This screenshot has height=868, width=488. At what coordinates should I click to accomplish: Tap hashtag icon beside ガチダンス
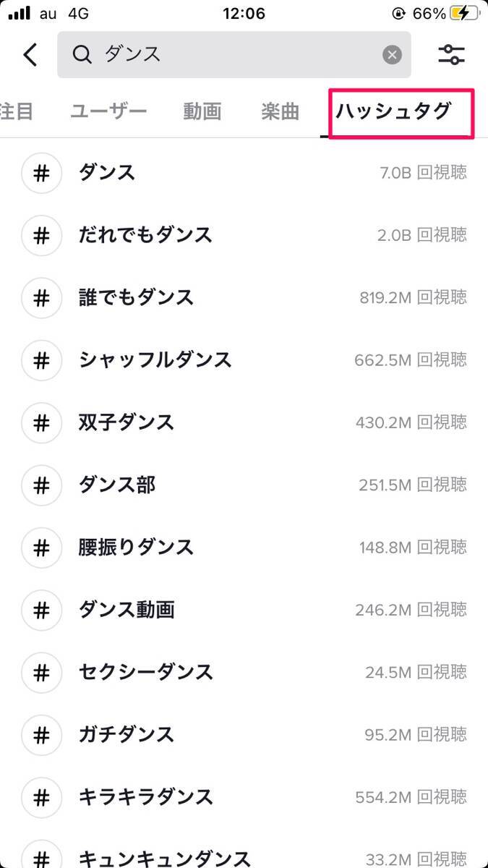(42, 735)
